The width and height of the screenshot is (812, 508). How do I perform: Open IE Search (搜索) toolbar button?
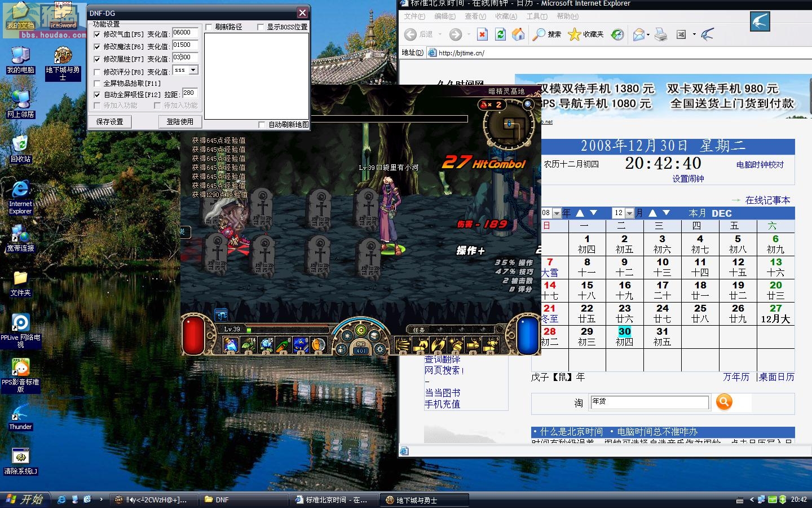pos(547,34)
